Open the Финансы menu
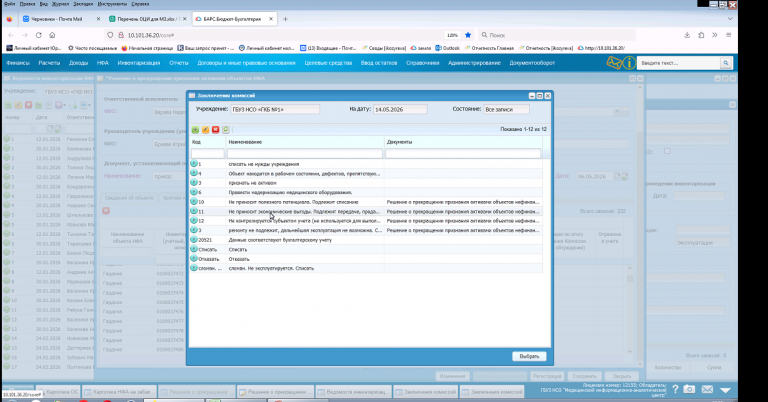 point(18,63)
